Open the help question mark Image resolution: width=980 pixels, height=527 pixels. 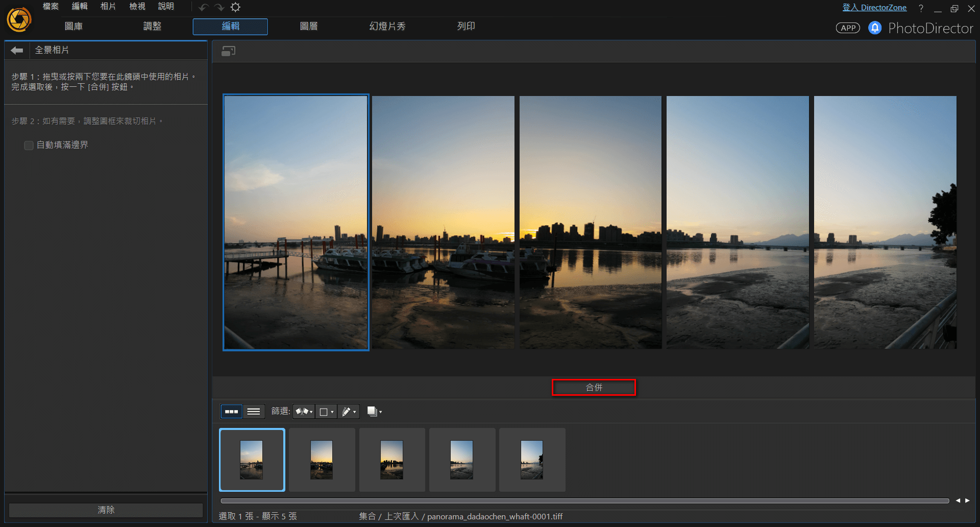coord(921,8)
